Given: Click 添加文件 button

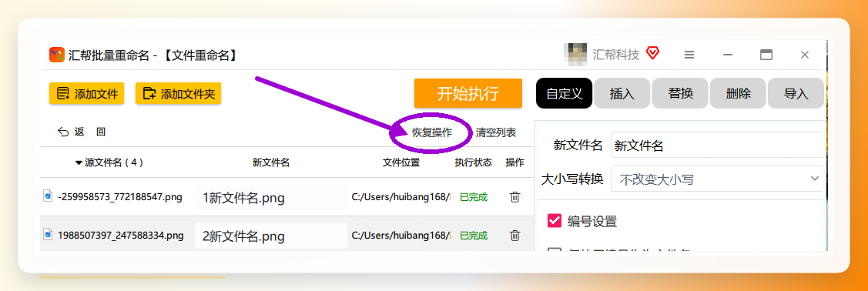Looking at the screenshot, I should (87, 93).
